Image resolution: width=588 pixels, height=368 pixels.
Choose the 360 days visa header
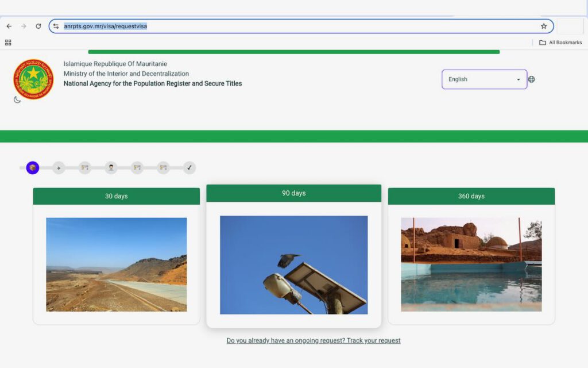point(471,196)
